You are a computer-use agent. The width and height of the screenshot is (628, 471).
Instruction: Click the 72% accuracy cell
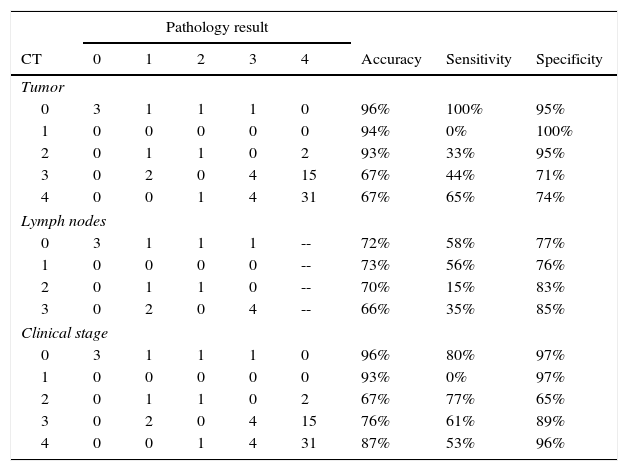click(375, 243)
